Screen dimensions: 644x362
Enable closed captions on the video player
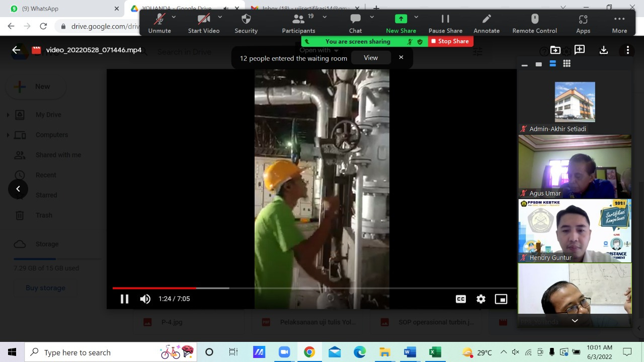coord(461,299)
